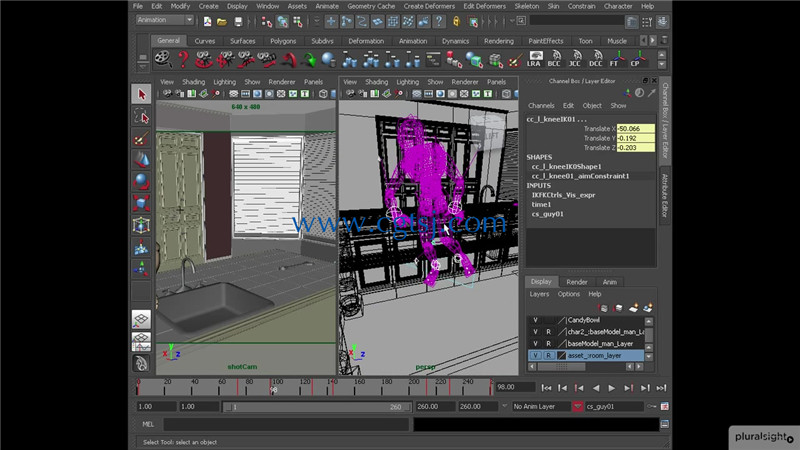The width and height of the screenshot is (800, 450).
Task: Click the save scene icon
Action: pyautogui.click(x=238, y=21)
